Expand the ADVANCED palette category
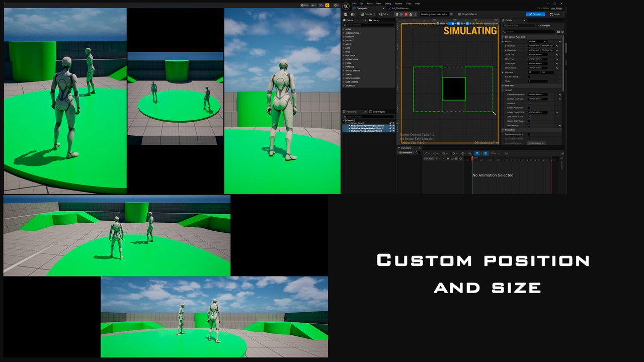644x362 pixels. [343, 85]
